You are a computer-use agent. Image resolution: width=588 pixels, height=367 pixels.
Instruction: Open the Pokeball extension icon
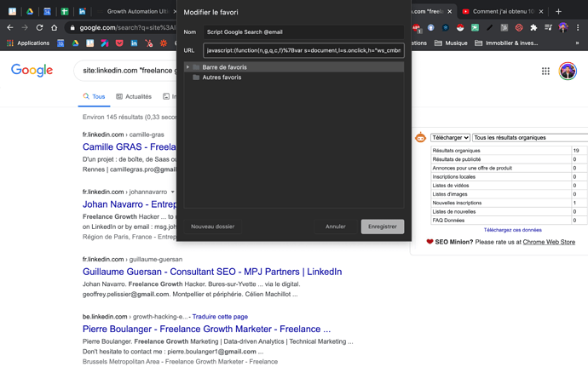460,27
